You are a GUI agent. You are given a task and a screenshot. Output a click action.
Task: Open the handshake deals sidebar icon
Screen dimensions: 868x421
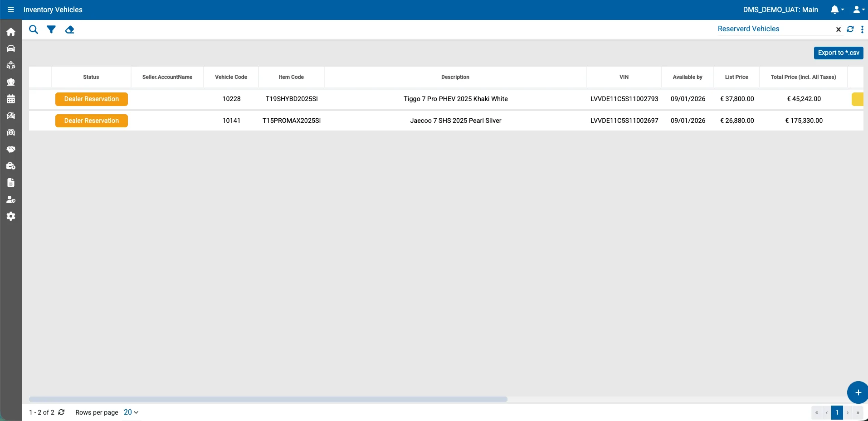(x=11, y=149)
